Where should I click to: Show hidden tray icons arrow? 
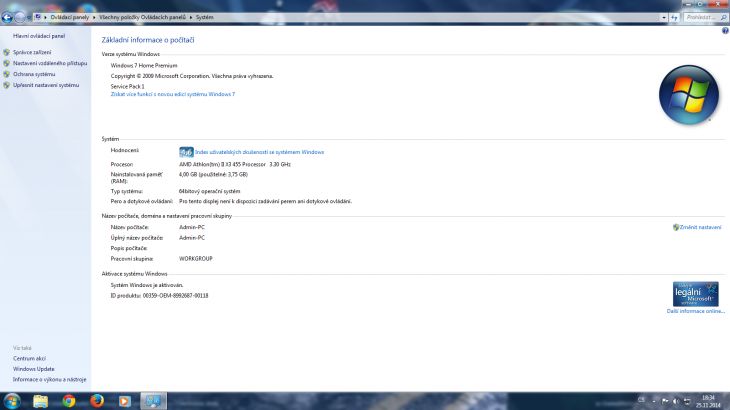tap(654, 401)
